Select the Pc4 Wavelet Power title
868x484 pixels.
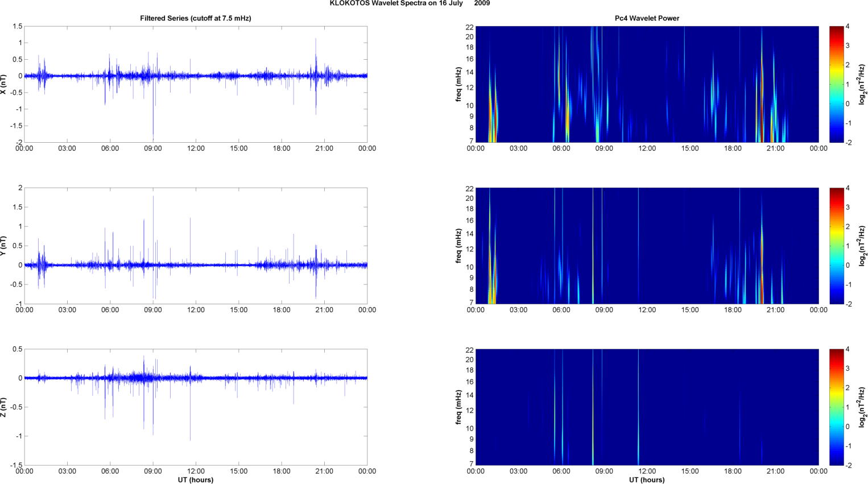(x=647, y=18)
